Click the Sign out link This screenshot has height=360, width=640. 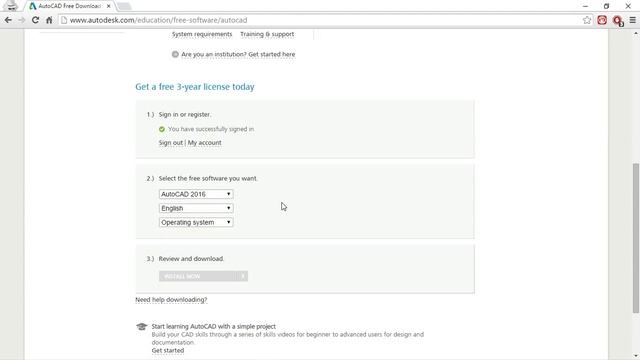171,143
